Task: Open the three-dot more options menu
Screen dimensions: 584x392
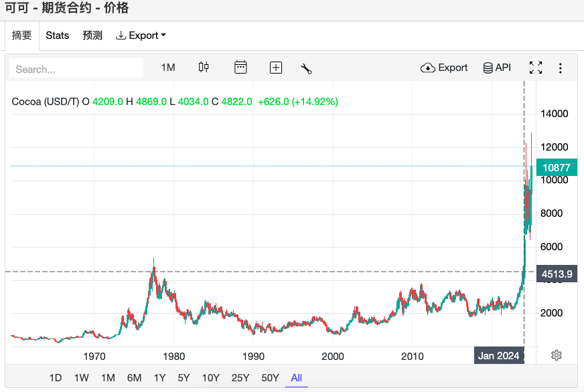Action: click(x=561, y=68)
